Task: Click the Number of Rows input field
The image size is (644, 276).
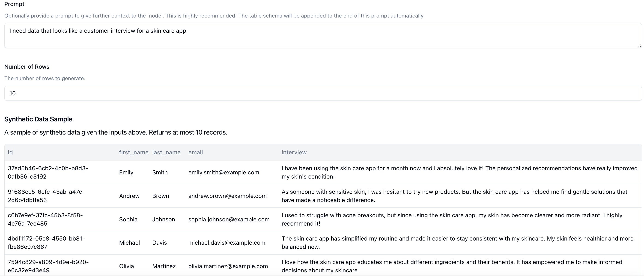Action: pyautogui.click(x=323, y=93)
